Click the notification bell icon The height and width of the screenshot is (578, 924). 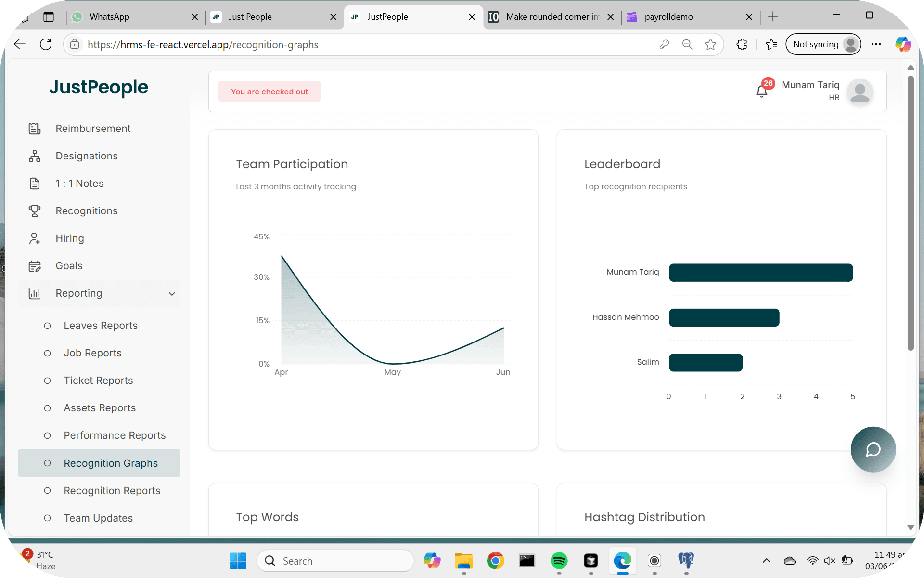point(761,91)
